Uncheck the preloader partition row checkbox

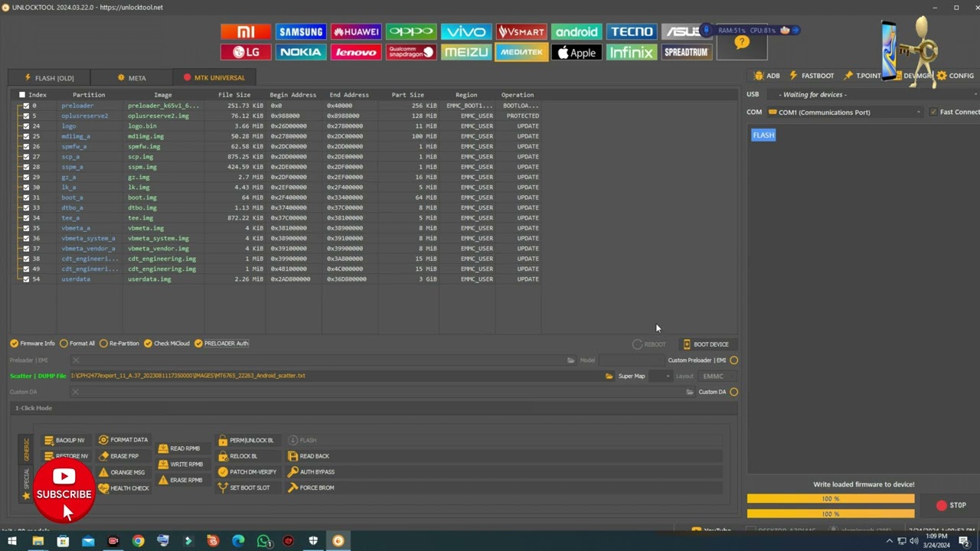(26, 106)
